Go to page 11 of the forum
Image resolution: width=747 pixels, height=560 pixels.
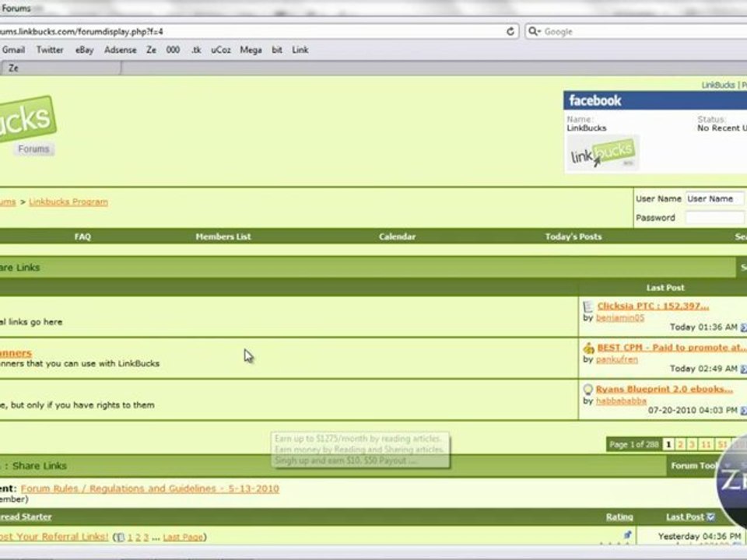(706, 444)
